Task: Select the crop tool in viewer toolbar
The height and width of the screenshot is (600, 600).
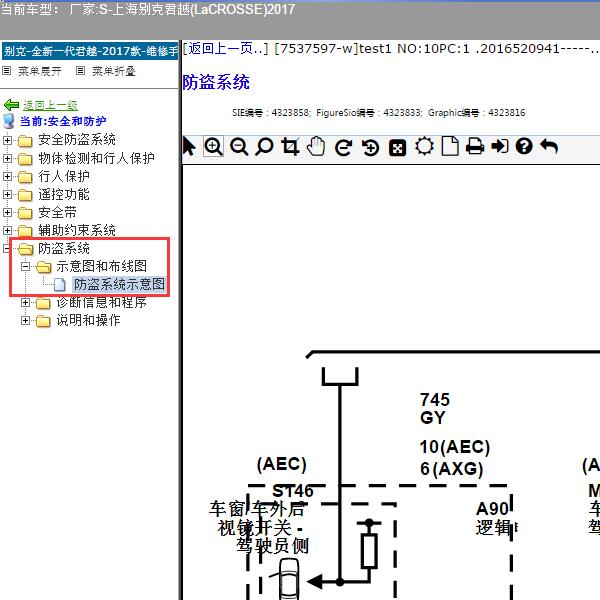Action: (x=290, y=147)
